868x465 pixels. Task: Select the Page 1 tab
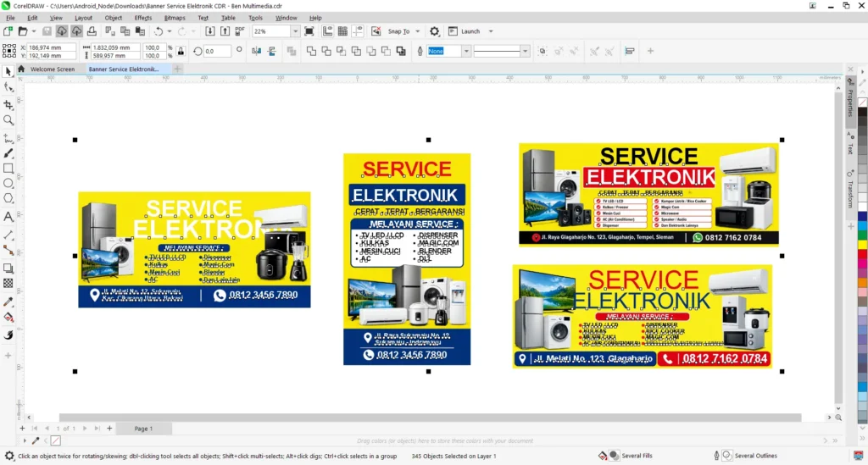pos(143,429)
